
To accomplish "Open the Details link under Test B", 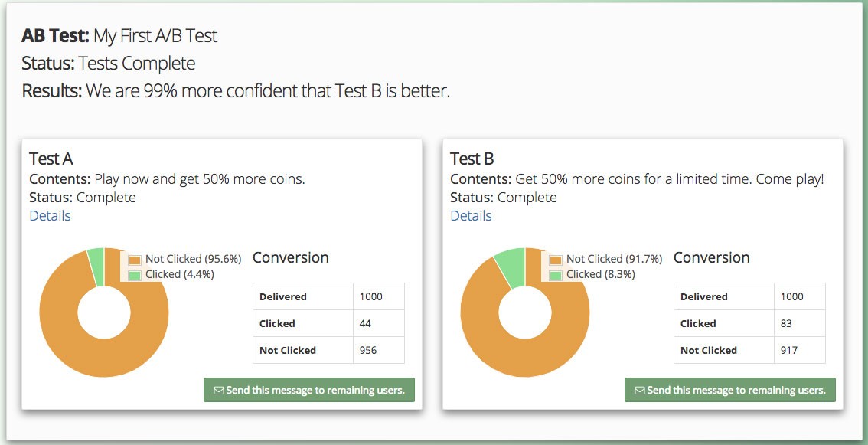I will 471,216.
